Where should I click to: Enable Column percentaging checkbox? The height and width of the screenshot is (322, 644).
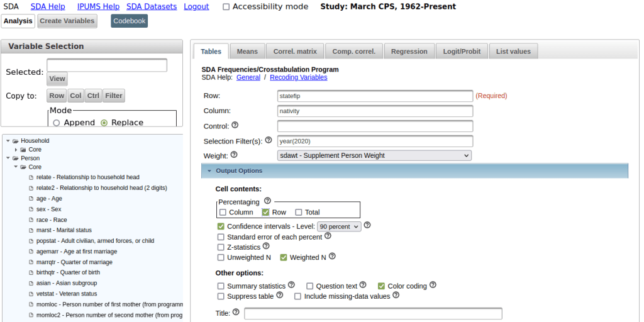223,213
